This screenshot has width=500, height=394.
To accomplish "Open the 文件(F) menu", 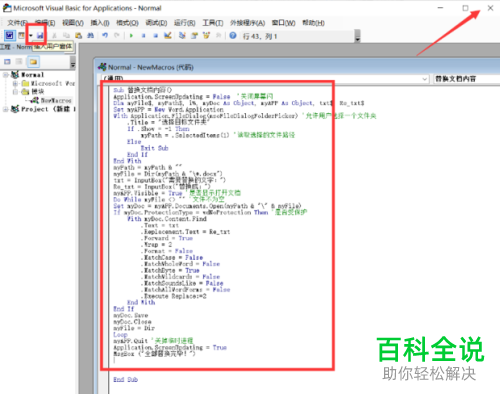I will [17, 23].
